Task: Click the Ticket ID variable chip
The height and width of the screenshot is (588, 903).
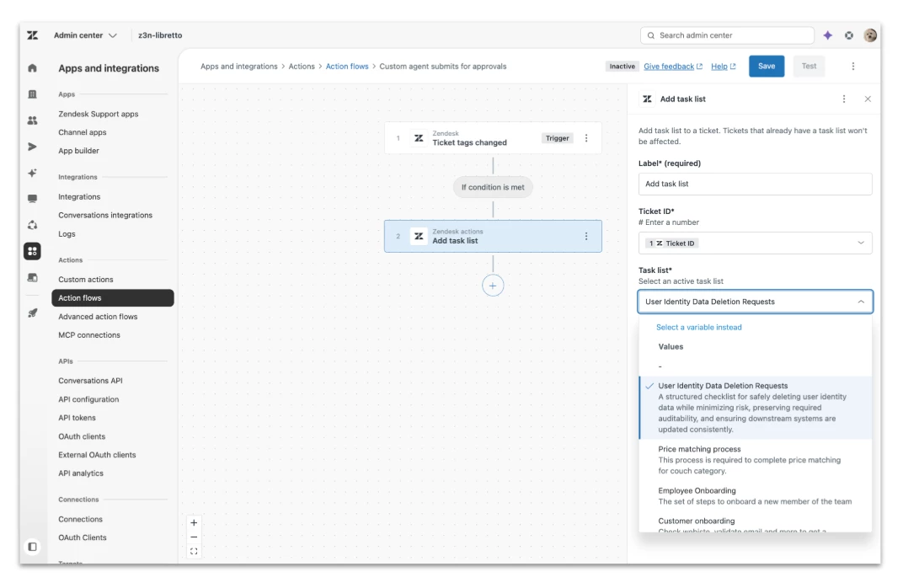Action: pyautogui.click(x=671, y=243)
